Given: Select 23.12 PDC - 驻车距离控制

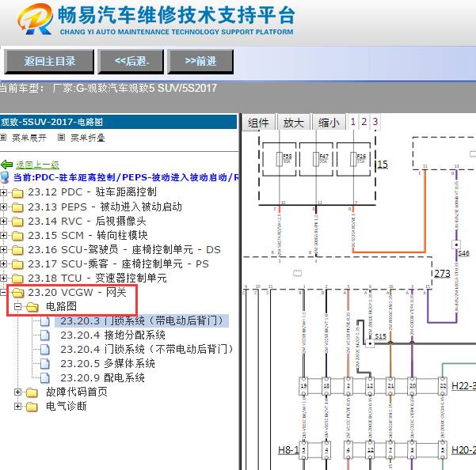Looking at the screenshot, I should [93, 192].
